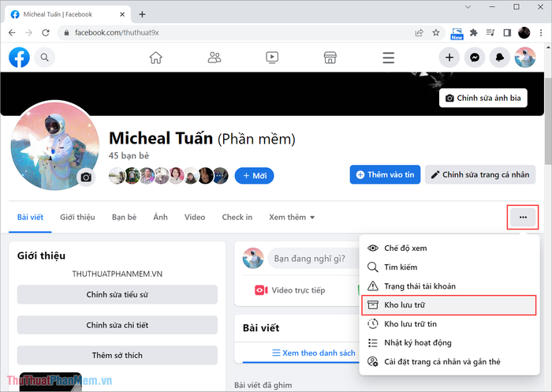Image resolution: width=552 pixels, height=392 pixels.
Task: Click the large profile picture
Action: (x=55, y=145)
